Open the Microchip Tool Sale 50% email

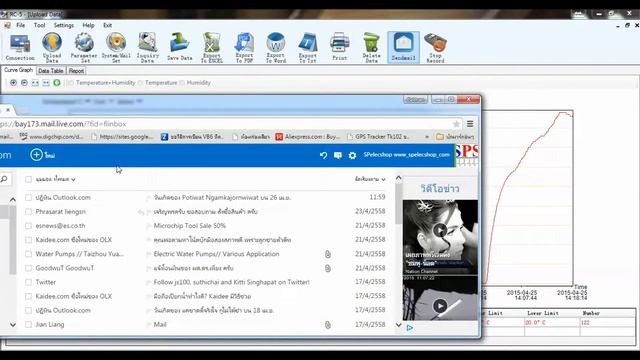[x=189, y=226]
